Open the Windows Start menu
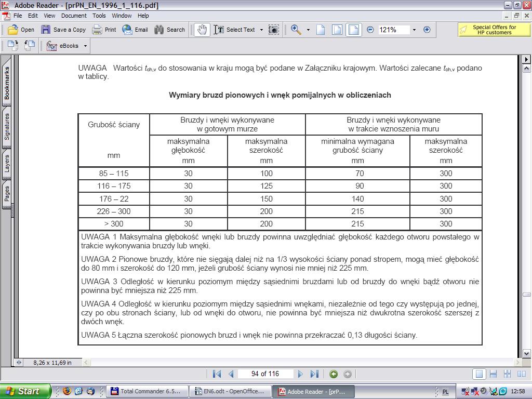The width and height of the screenshot is (532, 399). 25,391
